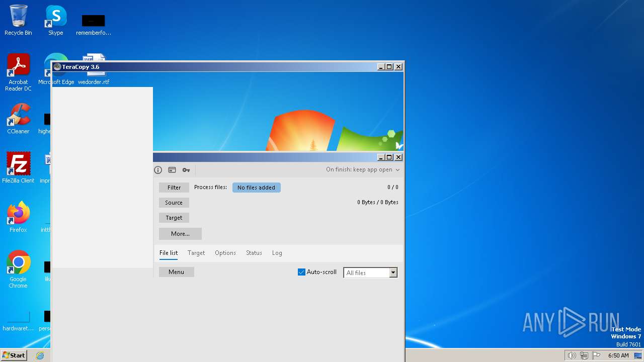Select the rememberfo... desktop file

pos(94,24)
